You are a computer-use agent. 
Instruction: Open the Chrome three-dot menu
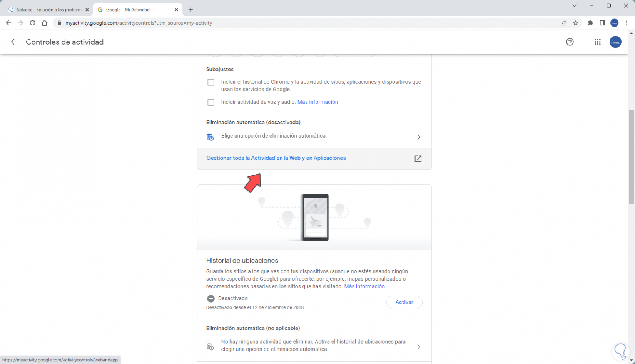tap(627, 23)
